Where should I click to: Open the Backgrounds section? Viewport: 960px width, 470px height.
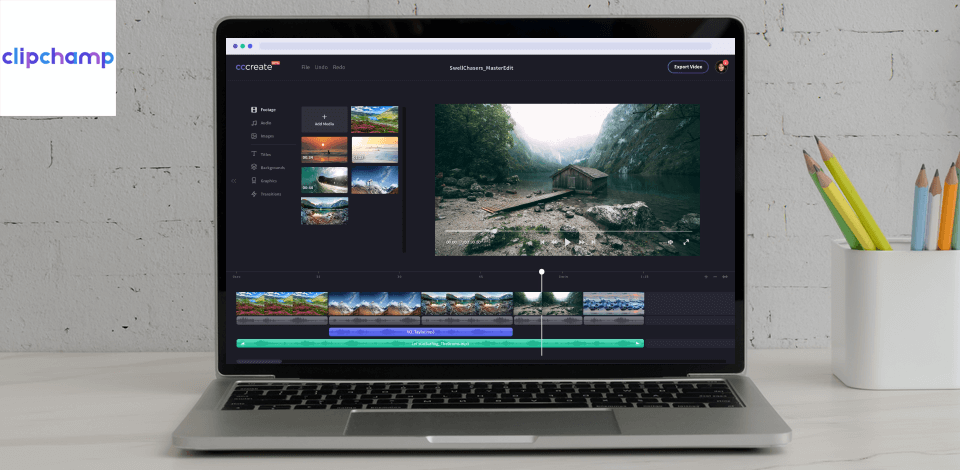(268, 167)
